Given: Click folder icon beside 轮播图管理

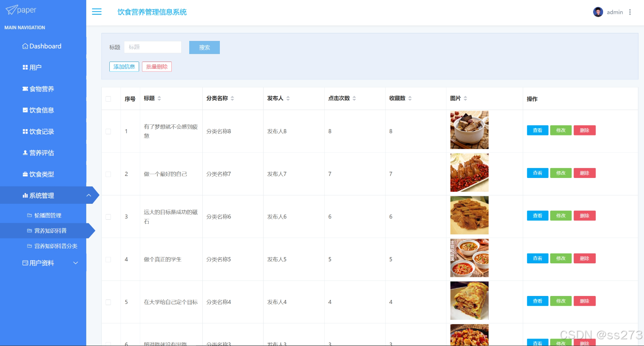Looking at the screenshot, I should [x=29, y=215].
